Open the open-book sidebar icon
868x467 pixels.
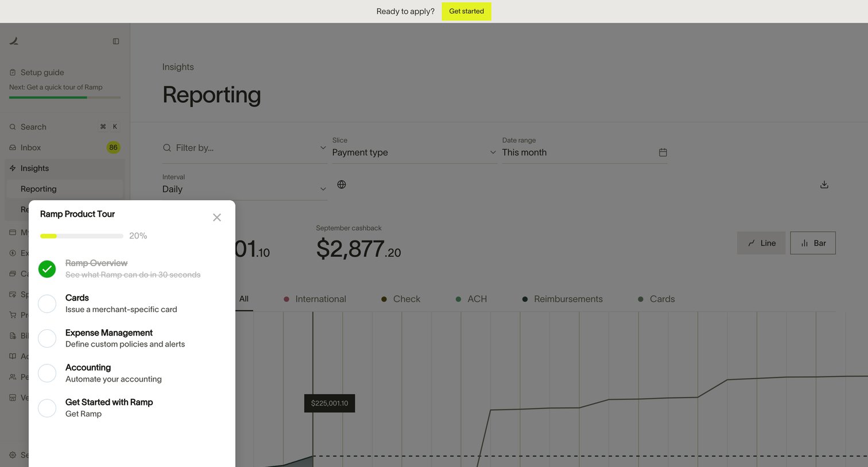pyautogui.click(x=13, y=356)
